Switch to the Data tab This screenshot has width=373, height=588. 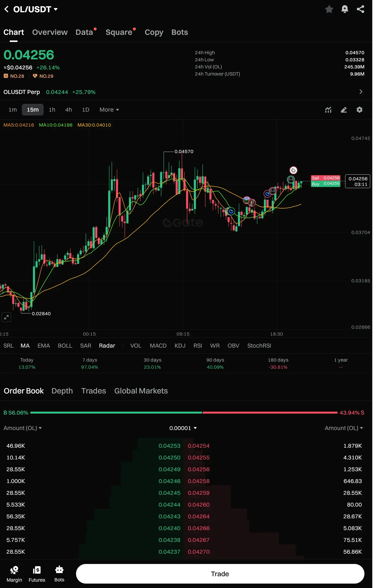pos(84,32)
